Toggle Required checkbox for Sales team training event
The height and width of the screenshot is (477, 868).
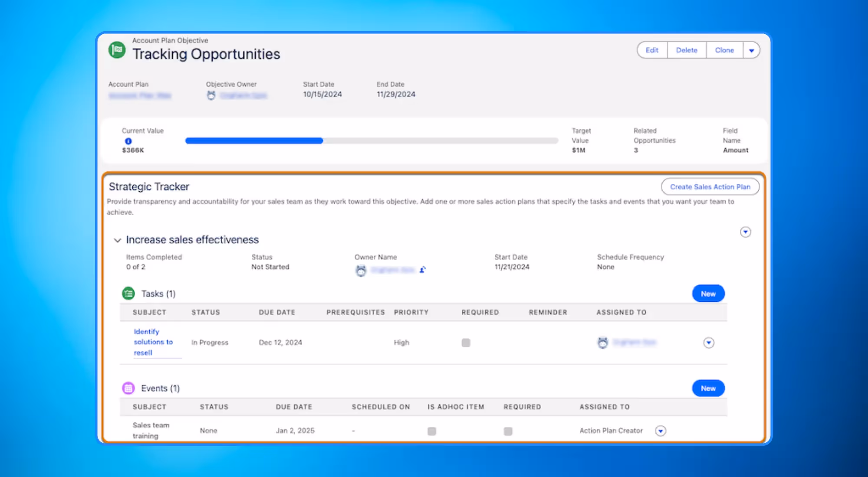click(x=508, y=431)
